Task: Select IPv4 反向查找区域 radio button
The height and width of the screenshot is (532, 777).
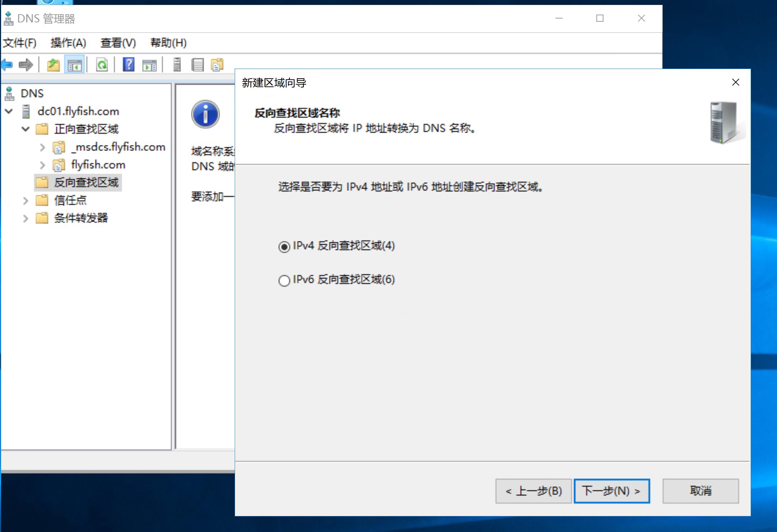Action: [284, 246]
